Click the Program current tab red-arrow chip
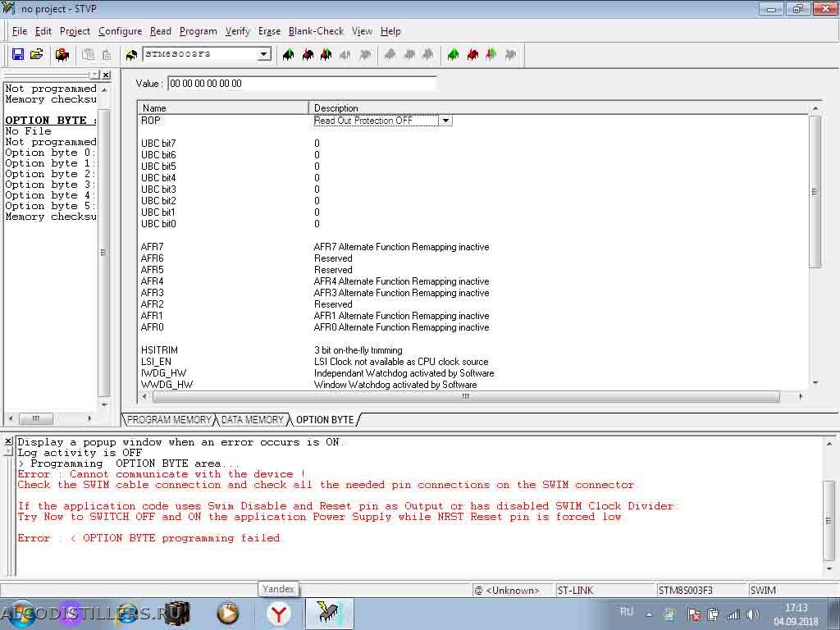Image resolution: width=840 pixels, height=630 pixels. (x=308, y=54)
